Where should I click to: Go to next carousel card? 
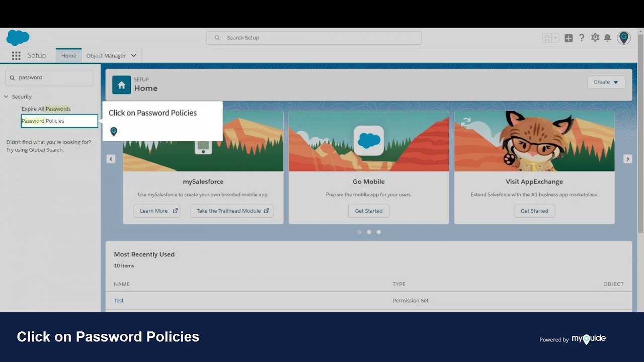(627, 159)
